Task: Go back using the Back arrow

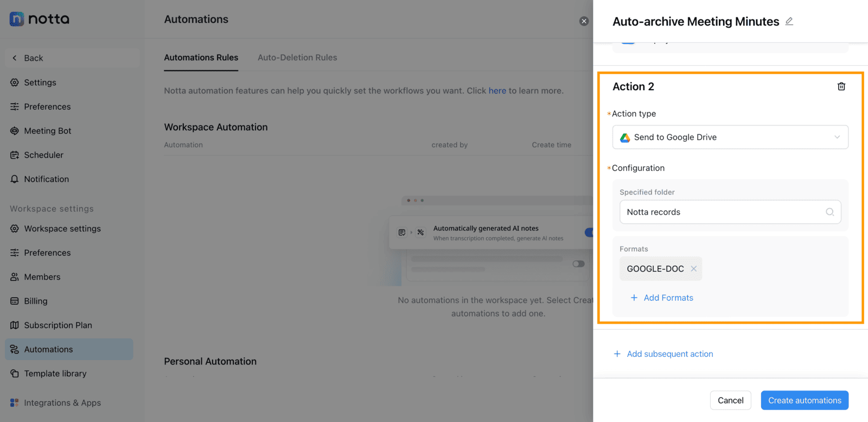Action: coord(15,58)
